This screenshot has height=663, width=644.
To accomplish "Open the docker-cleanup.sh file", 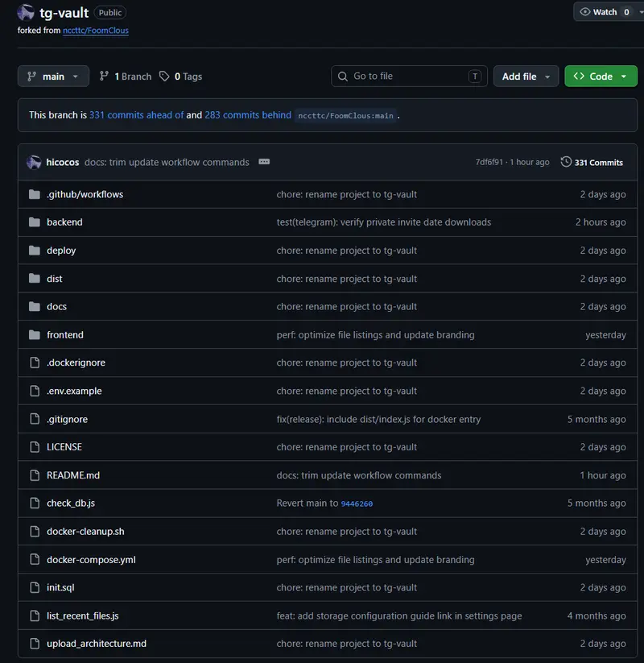I will click(86, 532).
